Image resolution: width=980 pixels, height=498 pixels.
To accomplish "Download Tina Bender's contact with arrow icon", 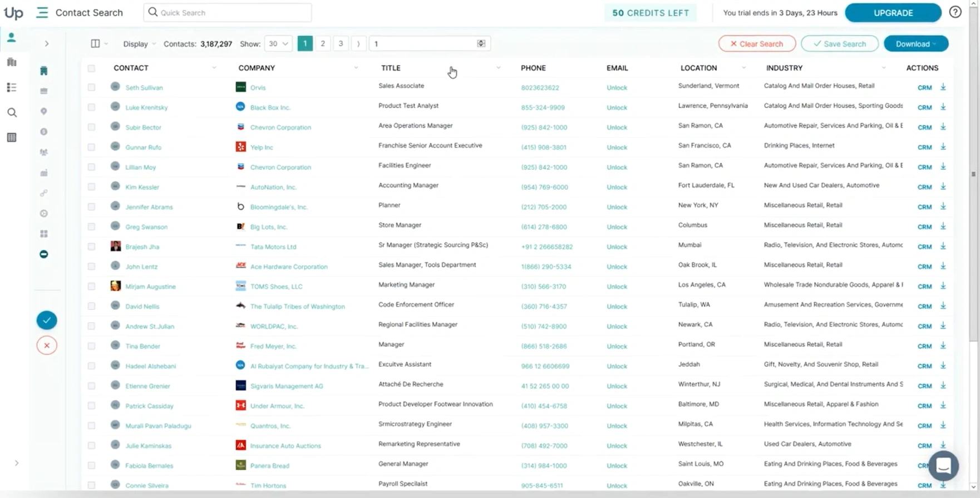I will click(x=943, y=346).
